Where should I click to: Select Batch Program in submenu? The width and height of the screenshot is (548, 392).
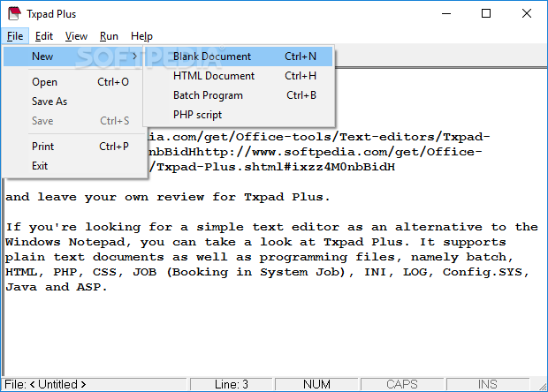[239, 95]
